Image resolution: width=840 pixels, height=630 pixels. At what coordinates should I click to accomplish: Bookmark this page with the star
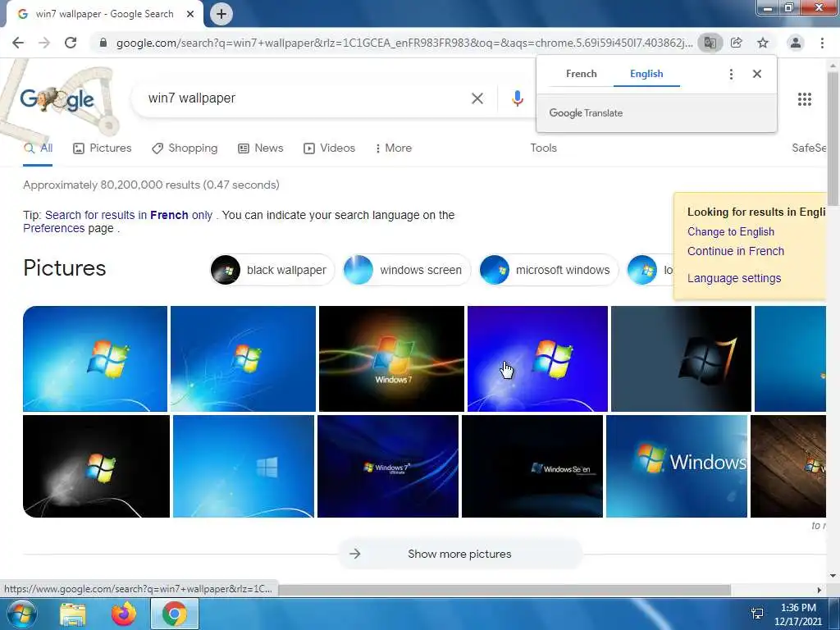pos(763,43)
